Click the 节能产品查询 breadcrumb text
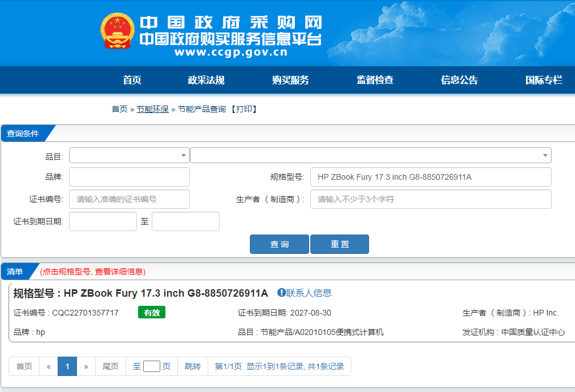 pyautogui.click(x=202, y=110)
